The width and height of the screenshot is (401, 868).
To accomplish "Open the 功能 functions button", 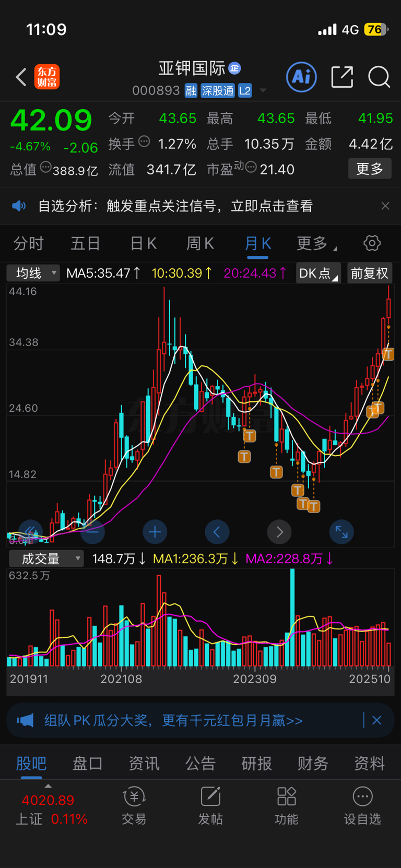I will [287, 806].
